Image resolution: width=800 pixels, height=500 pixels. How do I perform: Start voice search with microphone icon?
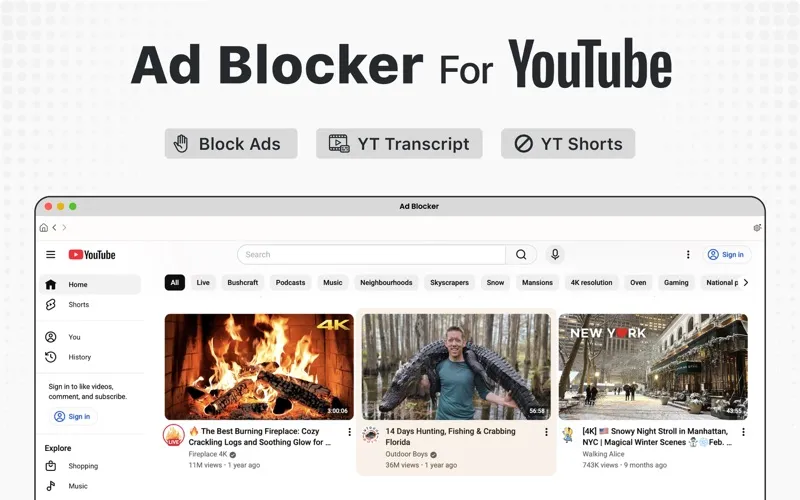(555, 254)
